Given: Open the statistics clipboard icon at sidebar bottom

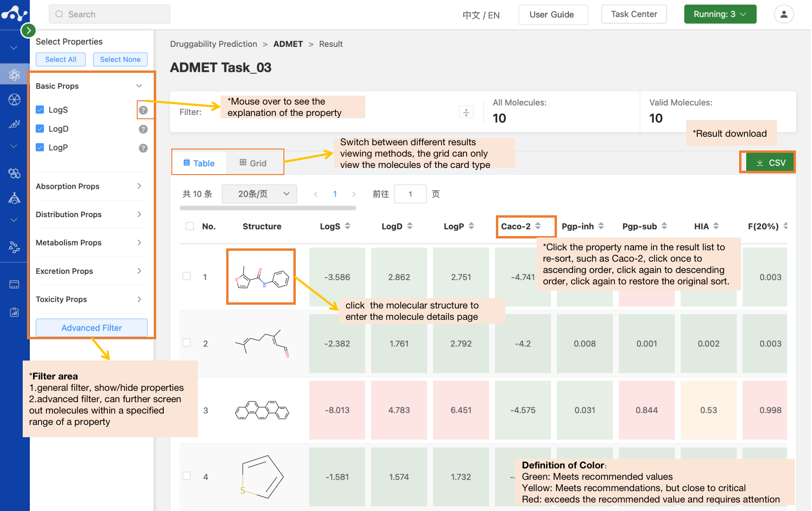Looking at the screenshot, I should (14, 312).
